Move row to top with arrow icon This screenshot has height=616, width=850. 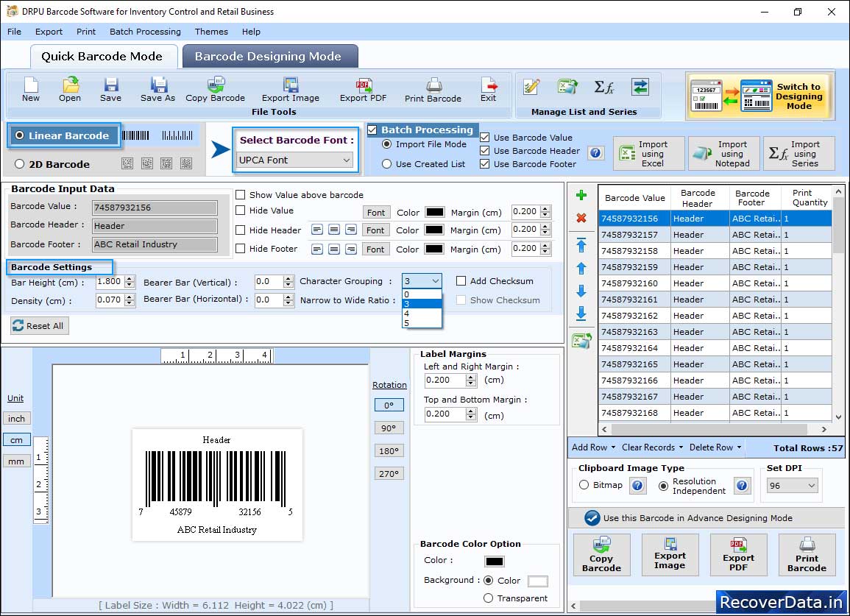click(x=581, y=245)
